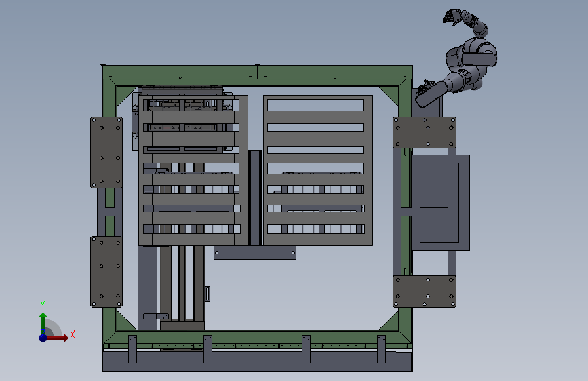This screenshot has width=588, height=381.
Task: Select the gray base beam at the bottom
Action: point(258,361)
